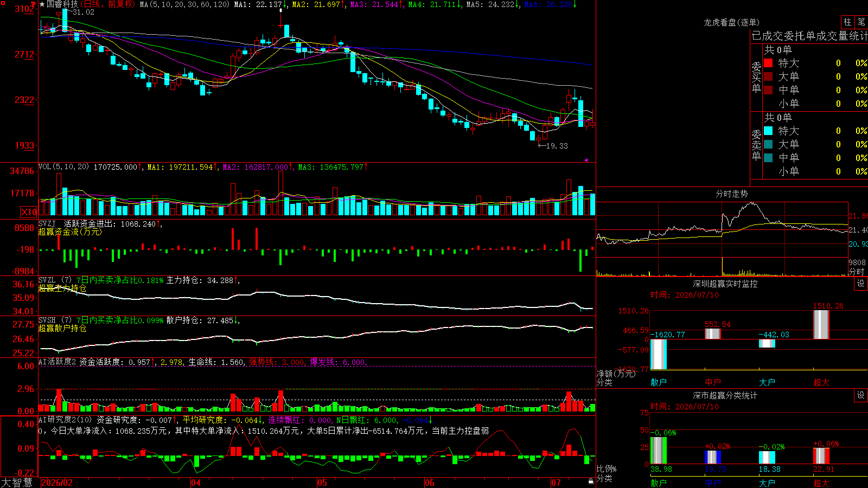Click the lock icon on the timeline axis
868x488 pixels.
point(591,481)
